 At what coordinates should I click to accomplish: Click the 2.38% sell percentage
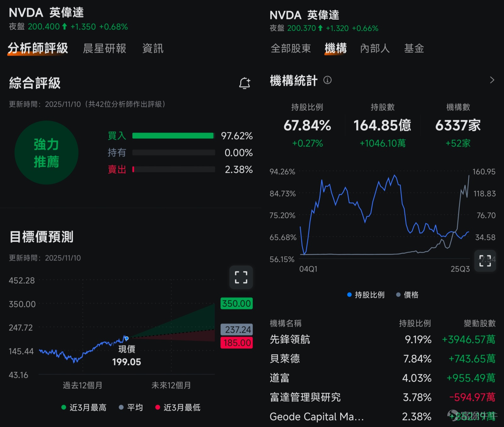239,170
